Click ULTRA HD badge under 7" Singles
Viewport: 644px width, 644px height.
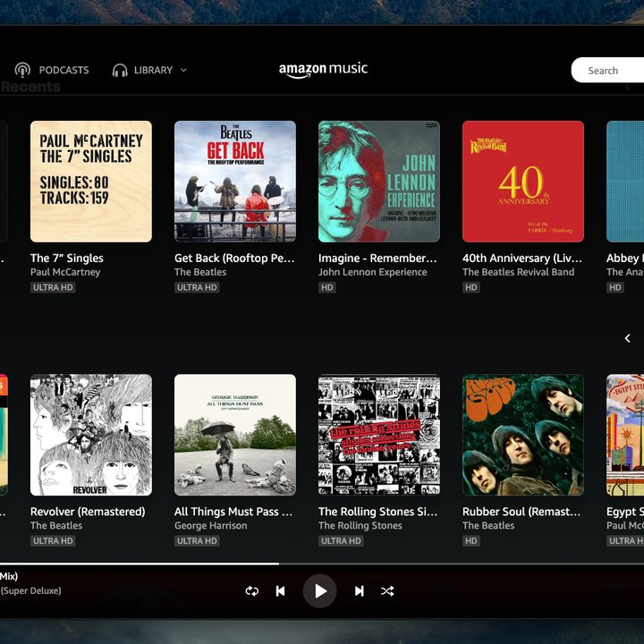coord(53,287)
